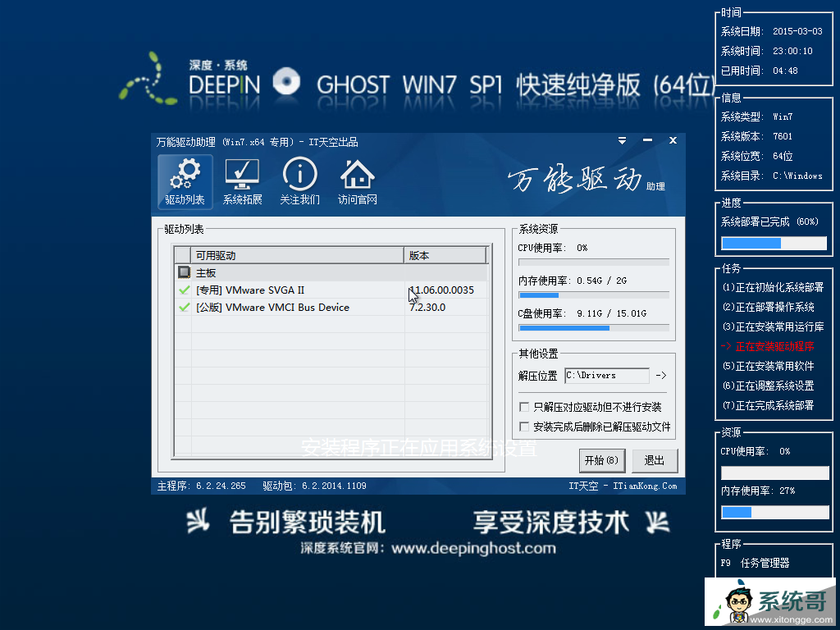Click task (3)正在安装常用运行库
840x630 pixels.
coord(773,326)
